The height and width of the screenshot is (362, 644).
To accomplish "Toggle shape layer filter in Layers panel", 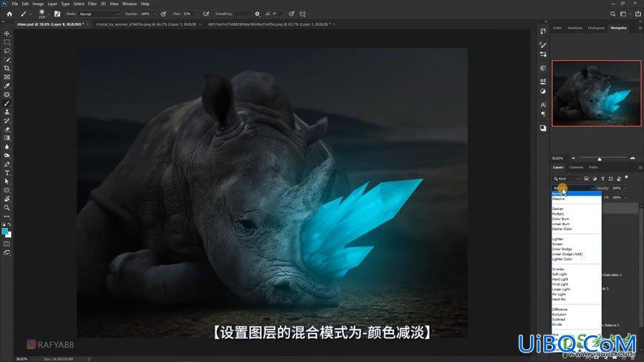I will [x=611, y=178].
